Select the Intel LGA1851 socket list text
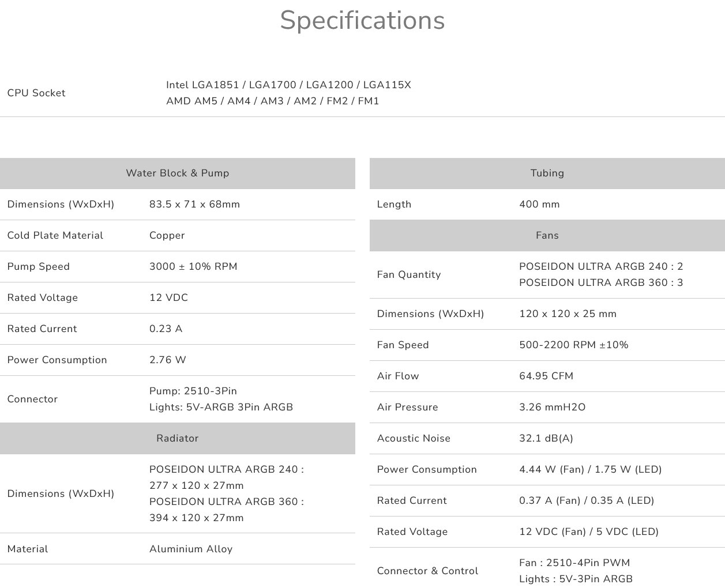Image resolution: width=725 pixels, height=588 pixels. [x=288, y=85]
